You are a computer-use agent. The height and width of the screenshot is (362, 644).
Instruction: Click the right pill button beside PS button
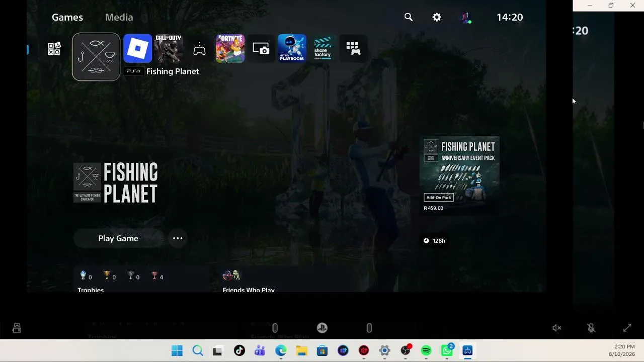point(369,328)
